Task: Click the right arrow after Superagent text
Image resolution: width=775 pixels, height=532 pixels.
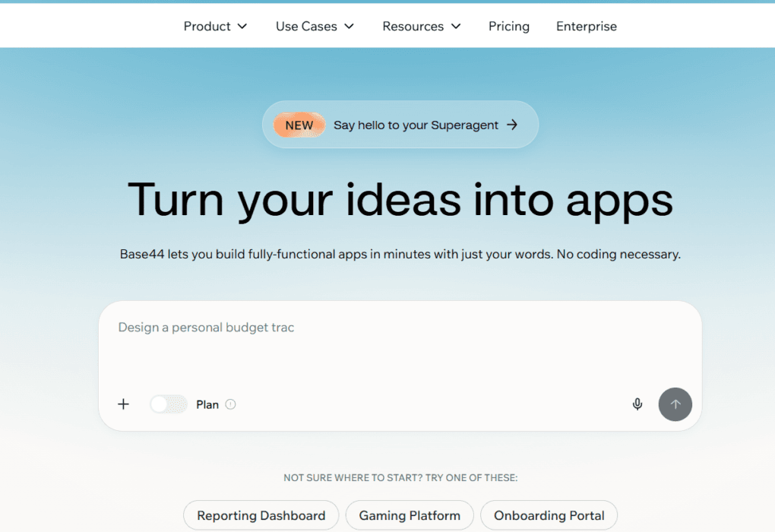Action: coord(512,125)
